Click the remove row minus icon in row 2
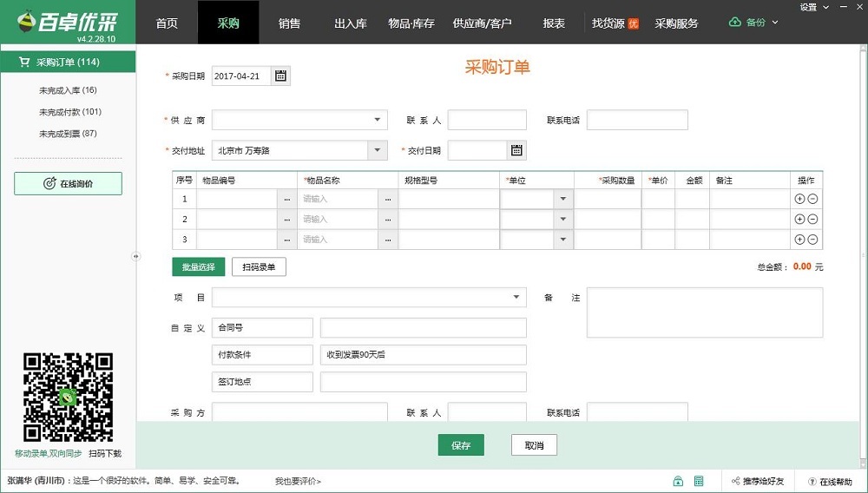This screenshot has height=493, width=868. tap(812, 219)
